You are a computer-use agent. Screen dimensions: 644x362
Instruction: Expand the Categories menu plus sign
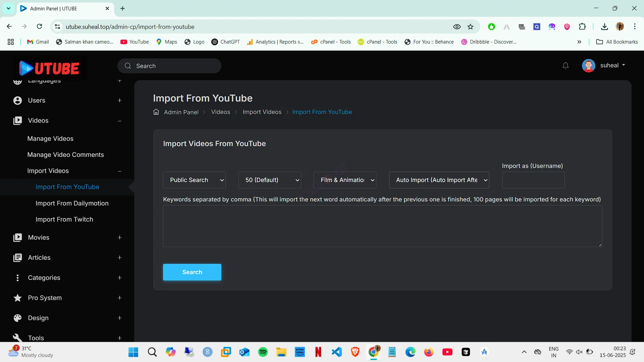click(120, 278)
